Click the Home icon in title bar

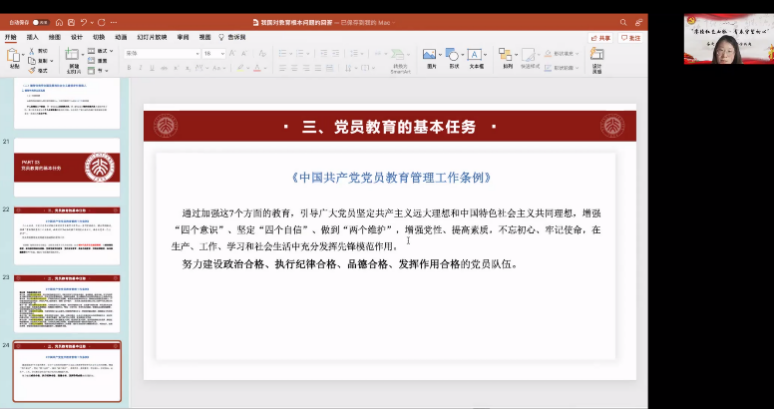click(x=59, y=21)
